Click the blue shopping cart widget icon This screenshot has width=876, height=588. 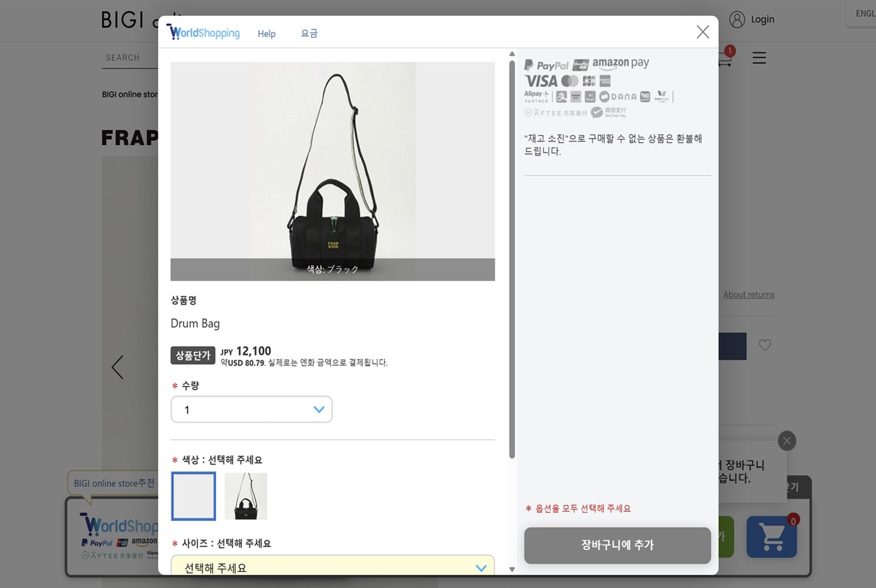(772, 537)
